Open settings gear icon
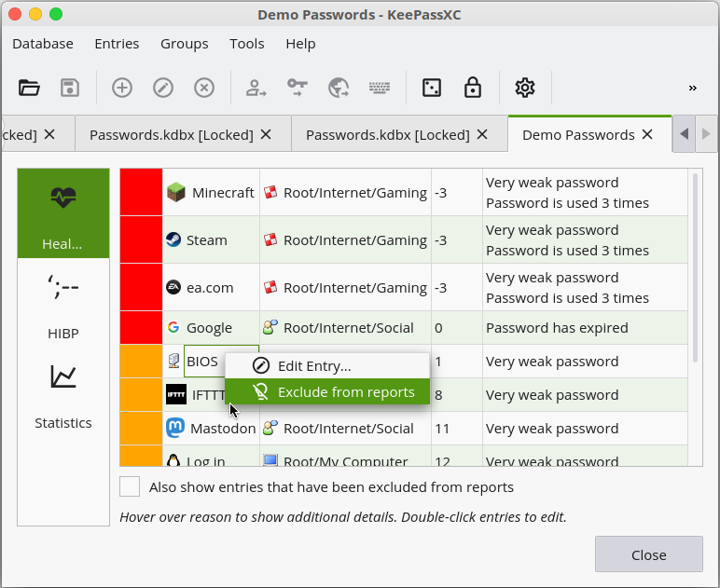The width and height of the screenshot is (720, 588). (525, 88)
